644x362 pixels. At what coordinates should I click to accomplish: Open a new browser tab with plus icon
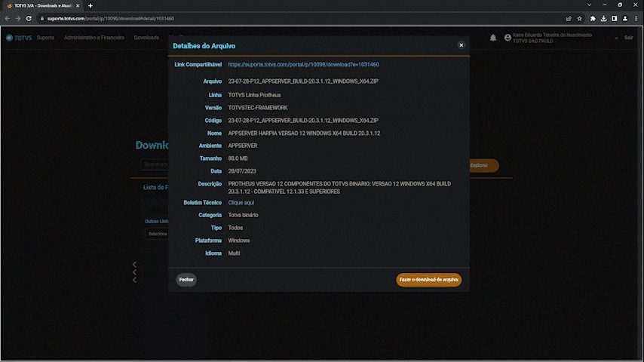pyautogui.click(x=90, y=6)
